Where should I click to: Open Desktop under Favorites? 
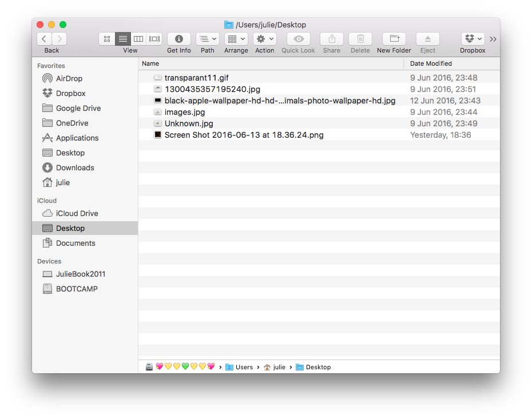(85, 153)
